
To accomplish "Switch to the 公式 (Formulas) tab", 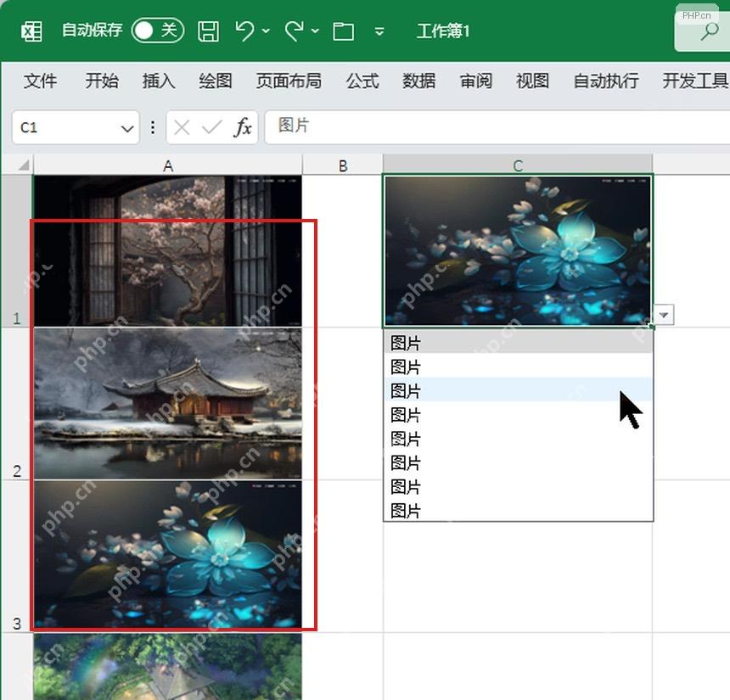I will pyautogui.click(x=362, y=81).
